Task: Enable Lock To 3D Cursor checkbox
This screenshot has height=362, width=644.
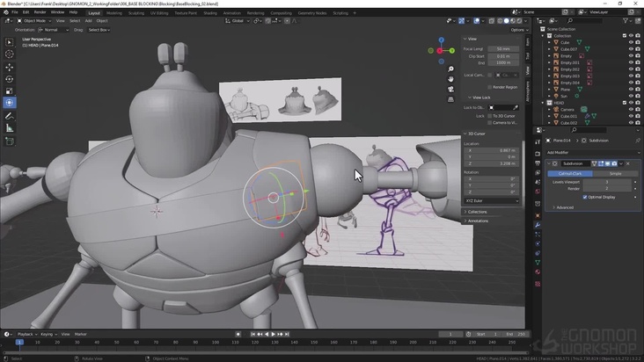Action: tap(489, 116)
